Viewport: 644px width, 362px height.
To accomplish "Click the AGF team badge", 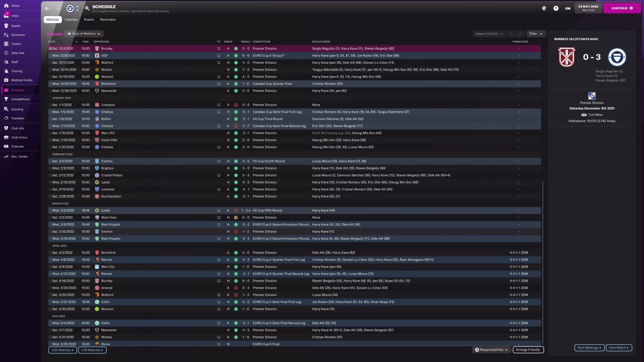I will pyautogui.click(x=97, y=55).
